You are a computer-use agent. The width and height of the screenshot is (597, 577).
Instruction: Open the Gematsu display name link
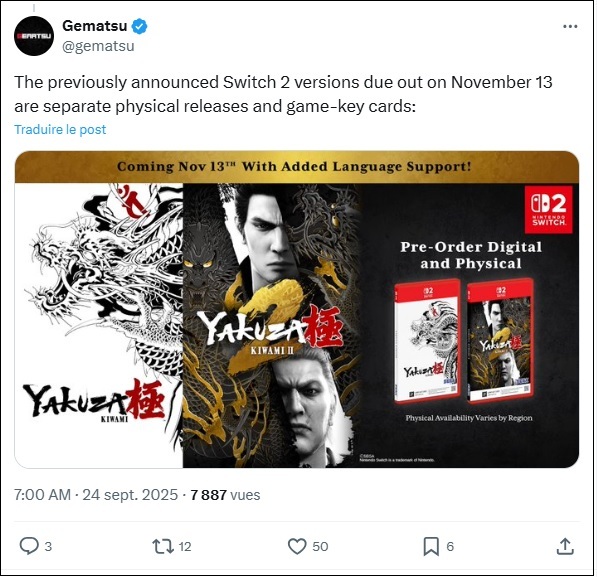click(94, 26)
